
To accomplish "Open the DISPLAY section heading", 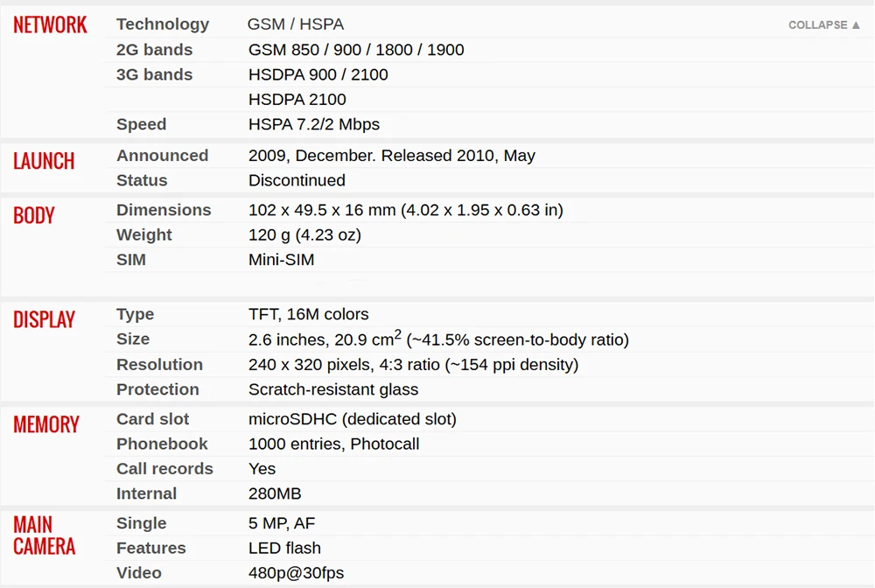I will tap(44, 319).
